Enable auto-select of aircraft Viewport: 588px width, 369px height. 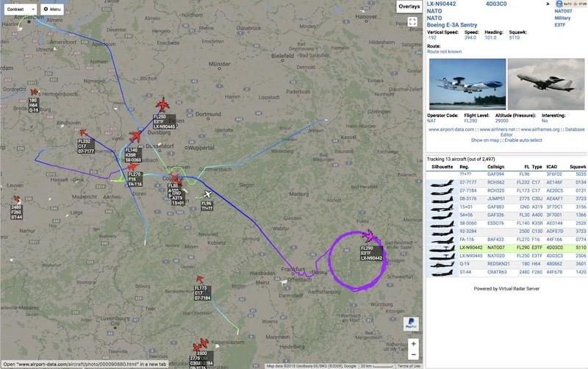click(x=523, y=140)
